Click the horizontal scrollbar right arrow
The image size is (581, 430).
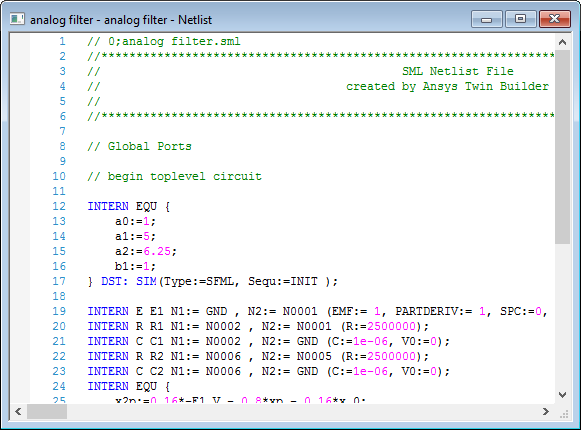pyautogui.click(x=545, y=411)
